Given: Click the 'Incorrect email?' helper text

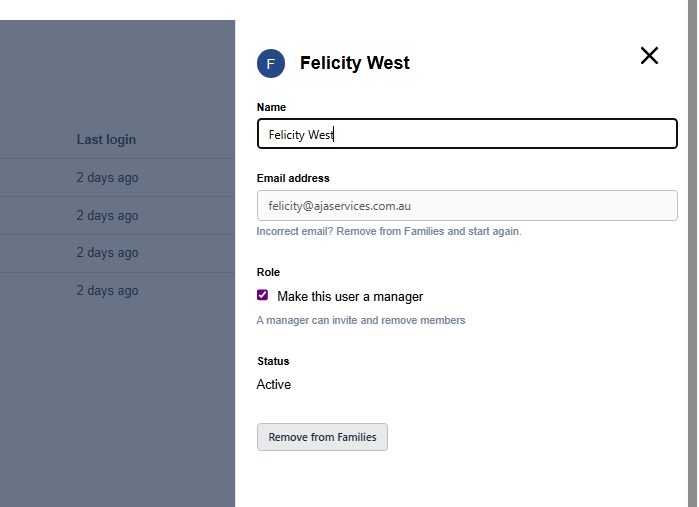Looking at the screenshot, I should pos(388,231).
